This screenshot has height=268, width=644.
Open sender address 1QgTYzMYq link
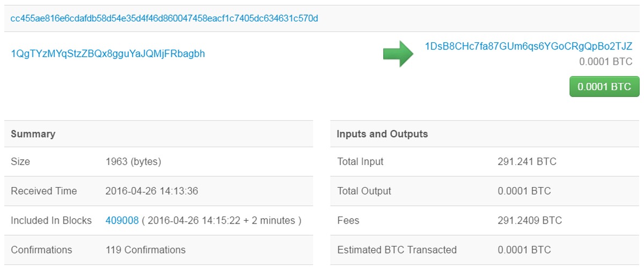pyautogui.click(x=108, y=54)
